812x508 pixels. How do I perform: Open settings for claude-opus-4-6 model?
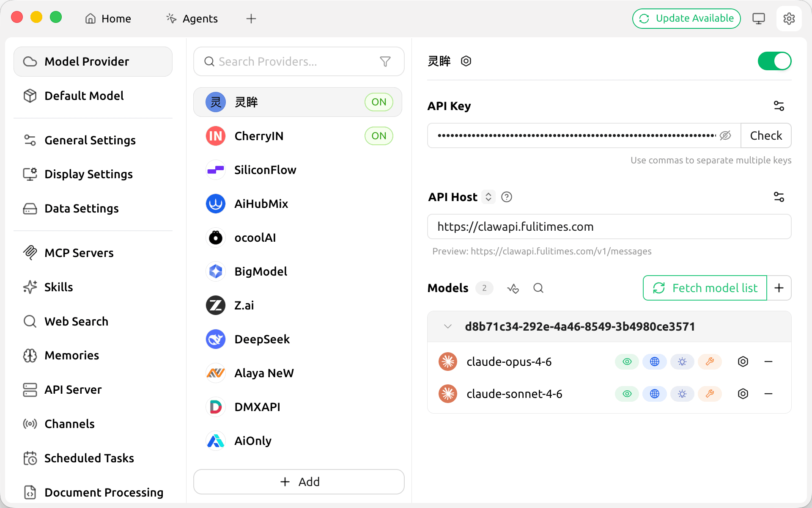743,362
